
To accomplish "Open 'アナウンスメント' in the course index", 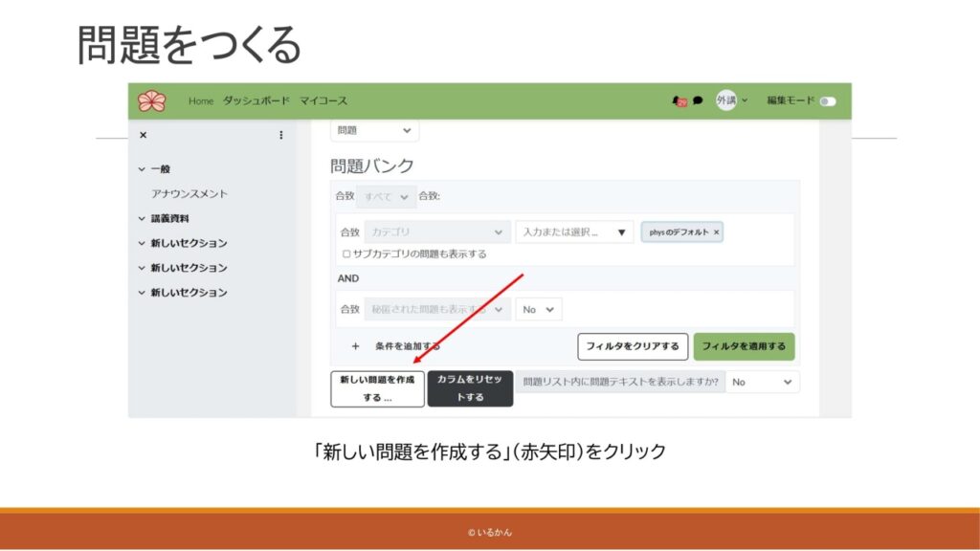I will click(189, 194).
